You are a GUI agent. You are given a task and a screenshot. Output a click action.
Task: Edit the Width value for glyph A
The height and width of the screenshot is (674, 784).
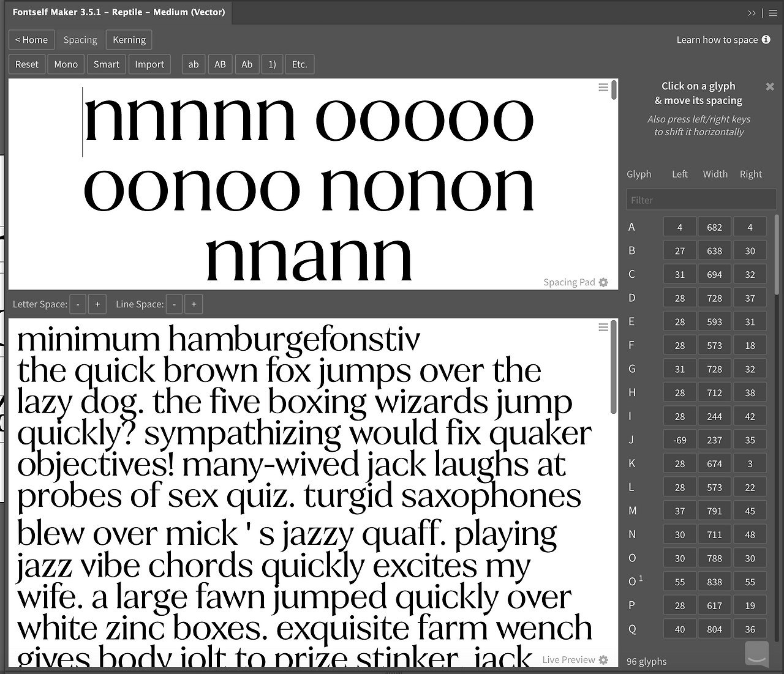coord(714,226)
